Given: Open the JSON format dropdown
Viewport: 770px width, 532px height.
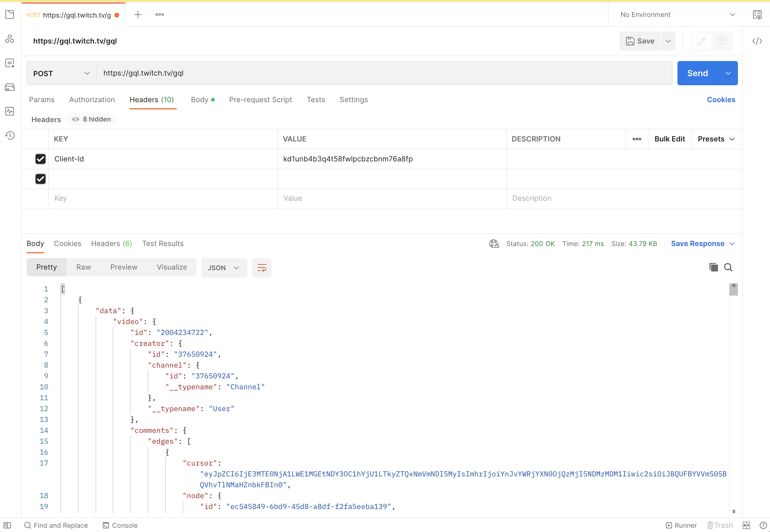Looking at the screenshot, I should (224, 268).
